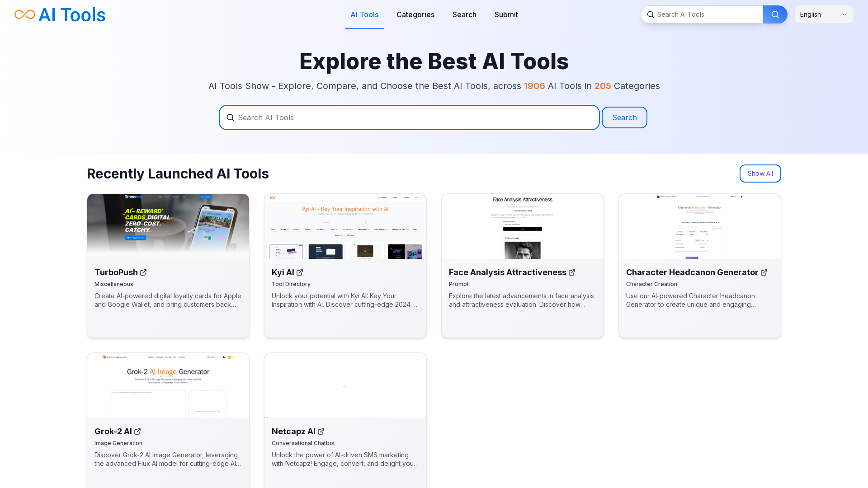Click the Face Analysis Attractiveness thumbnail
The height and width of the screenshot is (488, 868).
pos(523,226)
